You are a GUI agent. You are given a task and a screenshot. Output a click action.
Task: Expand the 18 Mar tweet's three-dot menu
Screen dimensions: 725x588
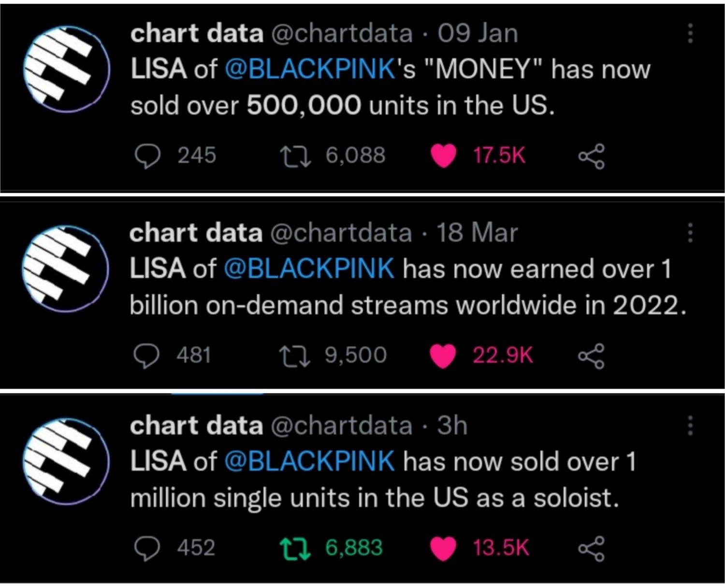(x=690, y=233)
